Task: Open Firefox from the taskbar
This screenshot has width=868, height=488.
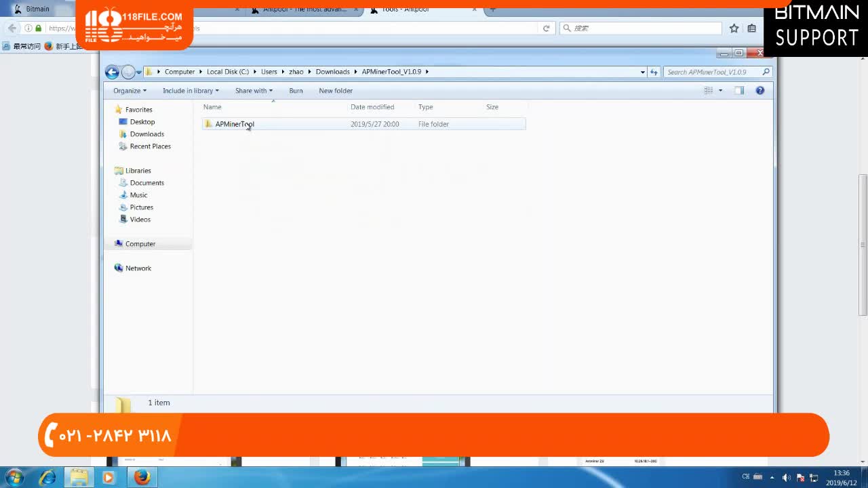Action: pos(142,477)
